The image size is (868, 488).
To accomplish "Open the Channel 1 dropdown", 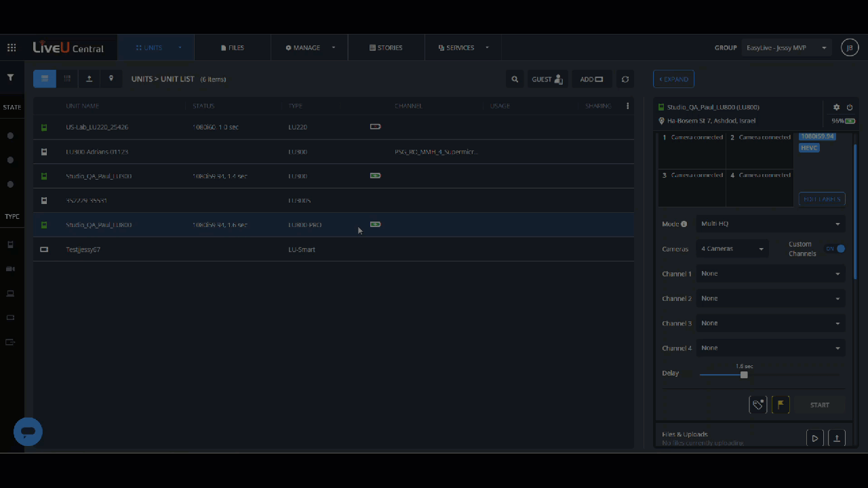I will [x=770, y=274].
